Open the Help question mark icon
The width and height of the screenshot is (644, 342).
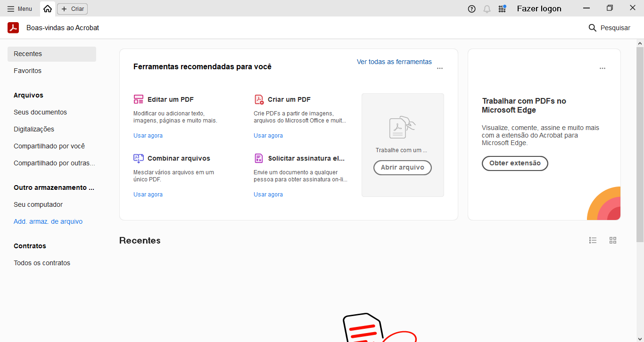pyautogui.click(x=471, y=8)
